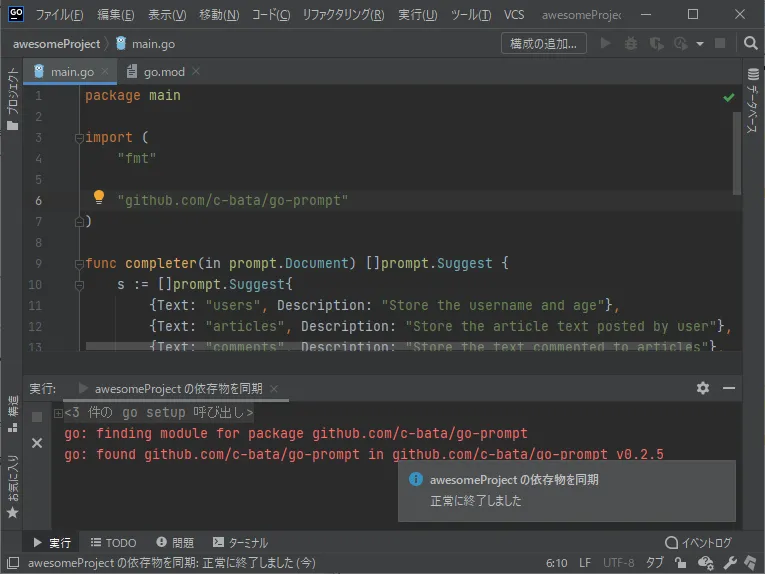Open the TODO bottom tool window
Image resolution: width=765 pixels, height=574 pixels.
click(x=113, y=543)
